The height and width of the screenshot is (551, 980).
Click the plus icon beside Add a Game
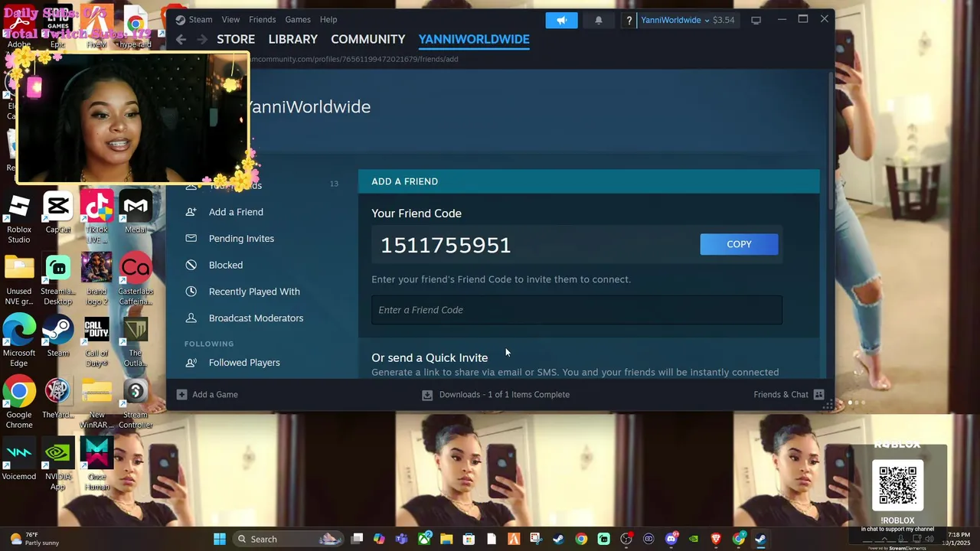(181, 394)
